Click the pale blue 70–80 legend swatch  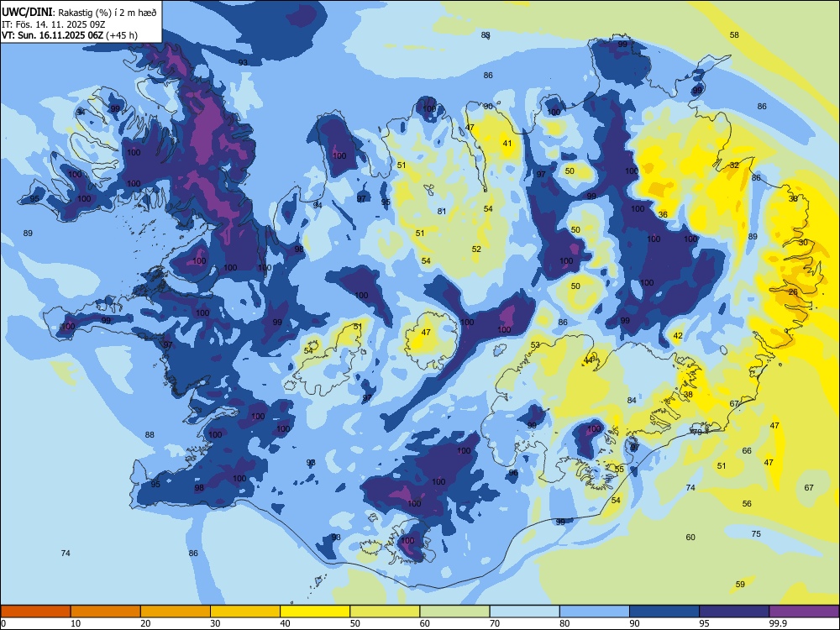click(524, 612)
